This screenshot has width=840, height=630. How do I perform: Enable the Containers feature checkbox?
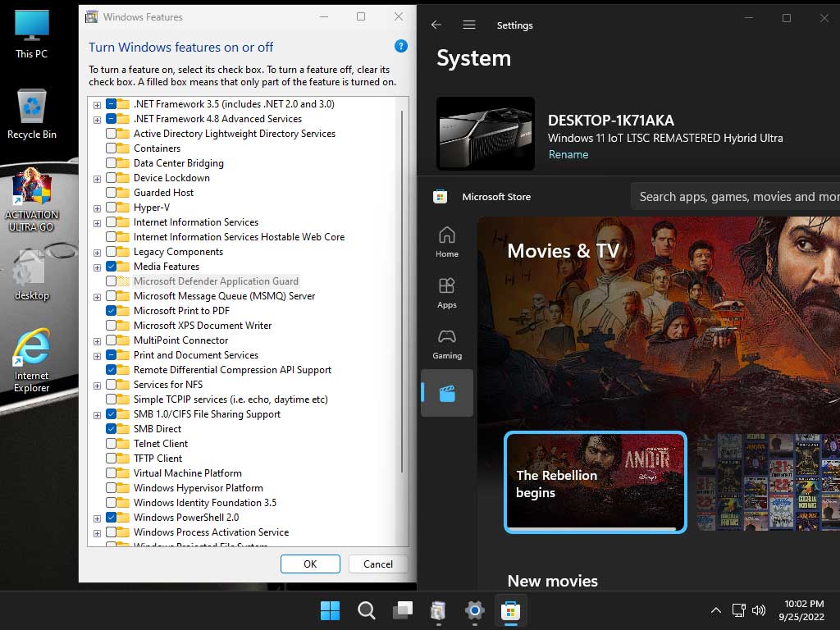tap(111, 148)
